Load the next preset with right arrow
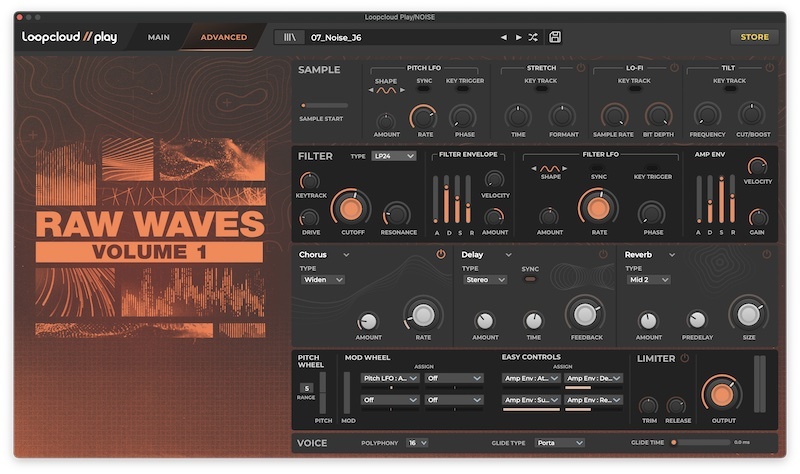Viewport: 800px width, 474px height. (518, 37)
